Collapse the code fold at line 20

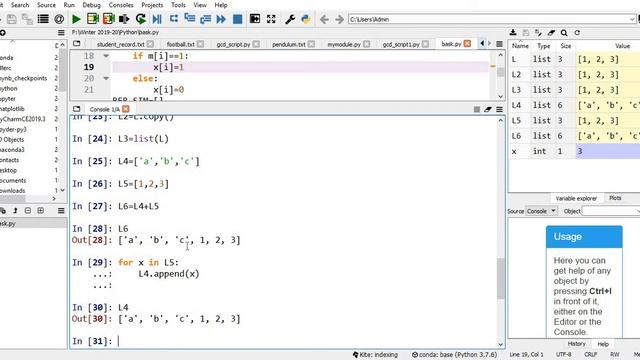point(106,78)
